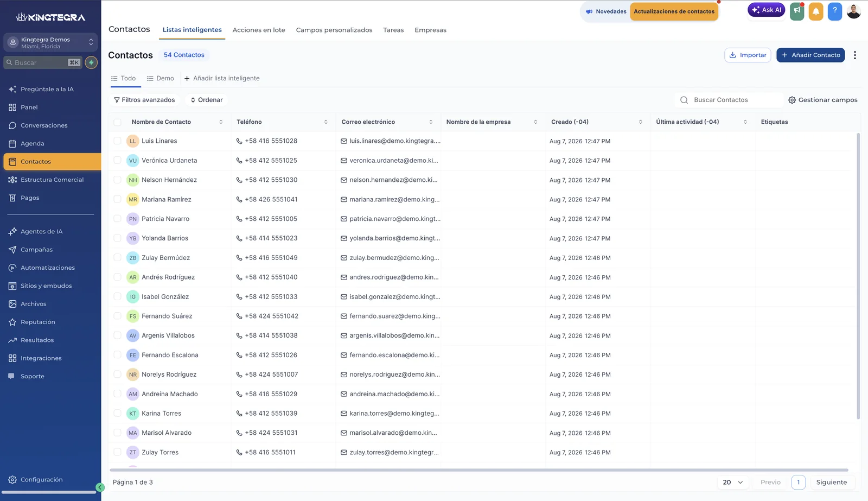Click the Importar button
This screenshot has width=868, height=501.
pos(748,55)
